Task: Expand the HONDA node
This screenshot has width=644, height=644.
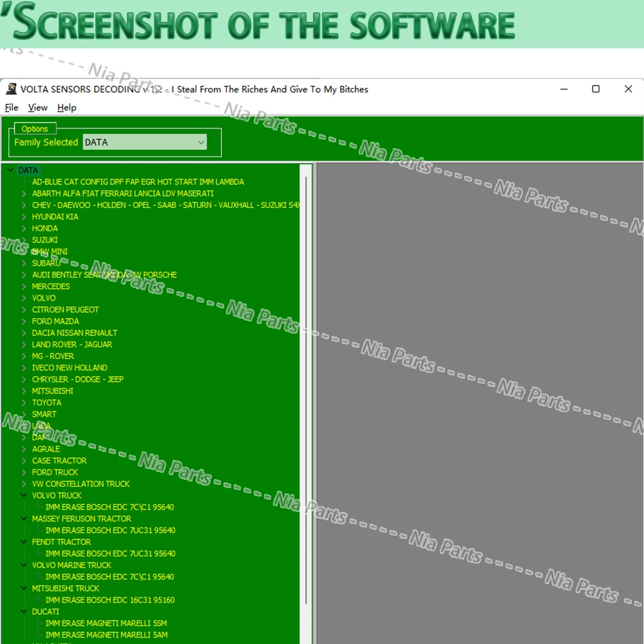Action: 24,229
